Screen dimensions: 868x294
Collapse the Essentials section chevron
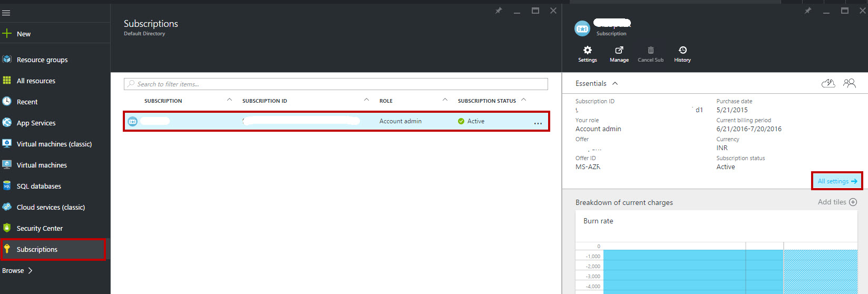(615, 83)
